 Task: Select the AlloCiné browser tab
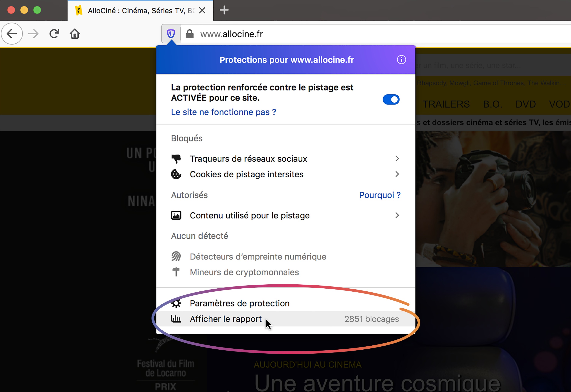pyautogui.click(x=138, y=11)
